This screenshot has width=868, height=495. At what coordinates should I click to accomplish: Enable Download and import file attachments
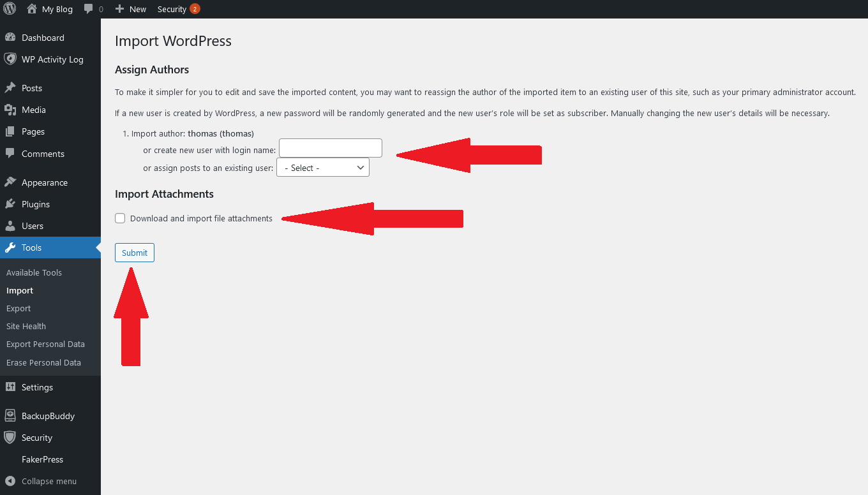click(x=120, y=218)
